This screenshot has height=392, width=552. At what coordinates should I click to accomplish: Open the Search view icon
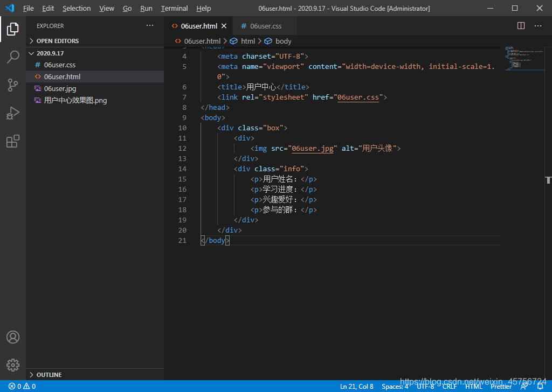tap(13, 57)
